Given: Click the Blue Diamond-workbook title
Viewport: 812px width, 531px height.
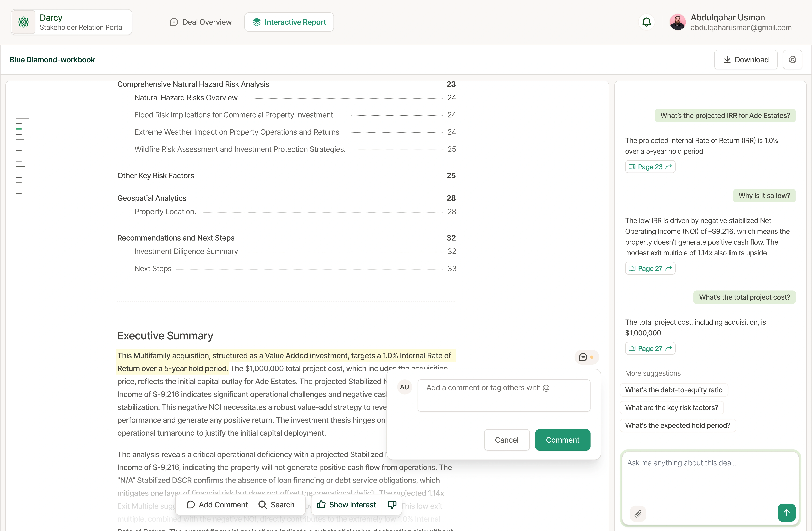Looking at the screenshot, I should [52, 60].
